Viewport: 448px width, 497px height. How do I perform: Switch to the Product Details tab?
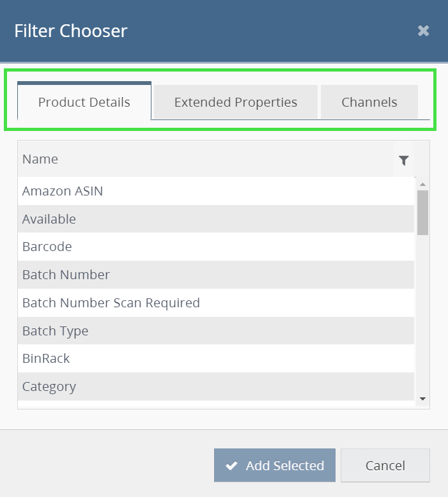(x=84, y=102)
